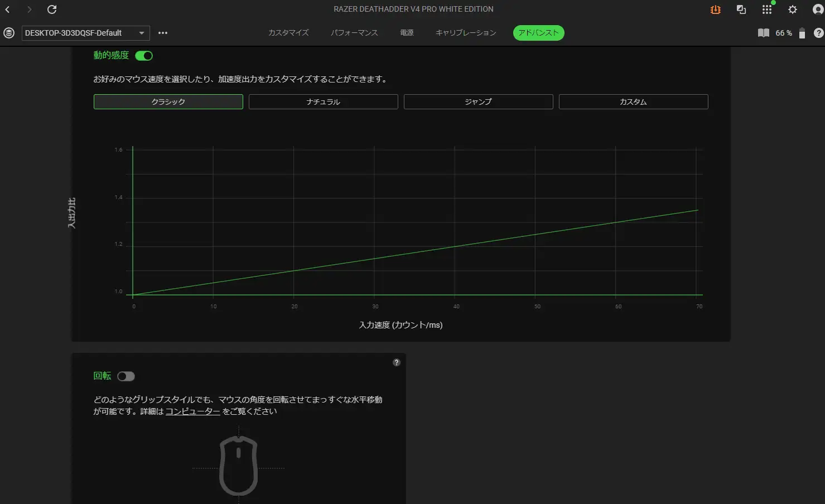Image resolution: width=825 pixels, height=504 pixels.
Task: Open the three-dot profile options menu
Action: tap(163, 33)
